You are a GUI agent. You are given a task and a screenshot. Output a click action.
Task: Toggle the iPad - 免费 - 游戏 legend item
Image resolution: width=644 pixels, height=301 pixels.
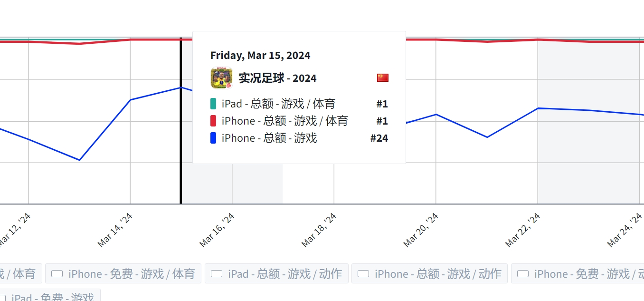50,295
